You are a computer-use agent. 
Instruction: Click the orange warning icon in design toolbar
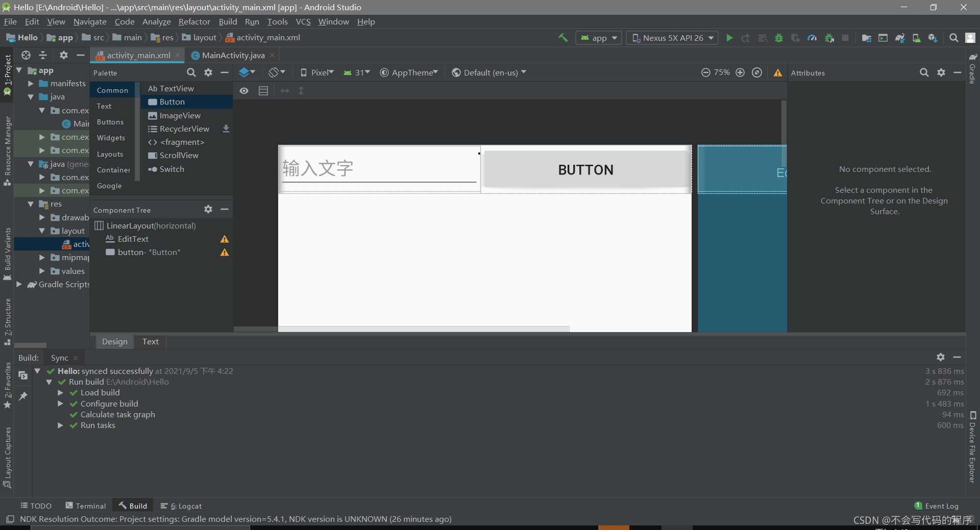pyautogui.click(x=778, y=73)
